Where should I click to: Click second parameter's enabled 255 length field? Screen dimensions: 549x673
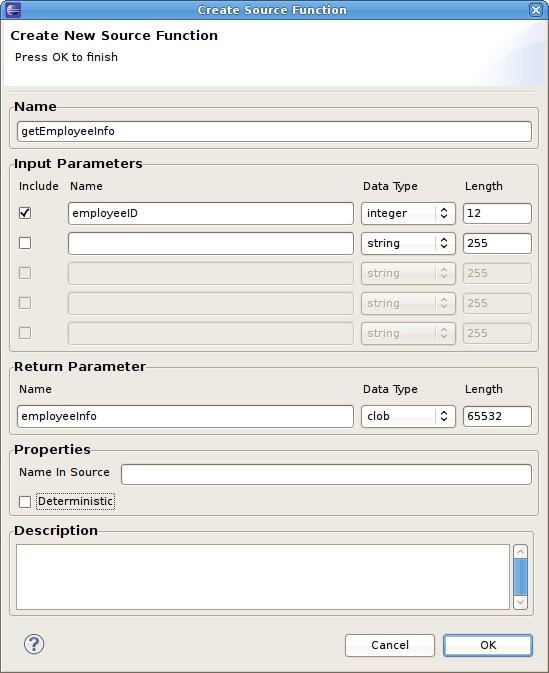tap(497, 243)
